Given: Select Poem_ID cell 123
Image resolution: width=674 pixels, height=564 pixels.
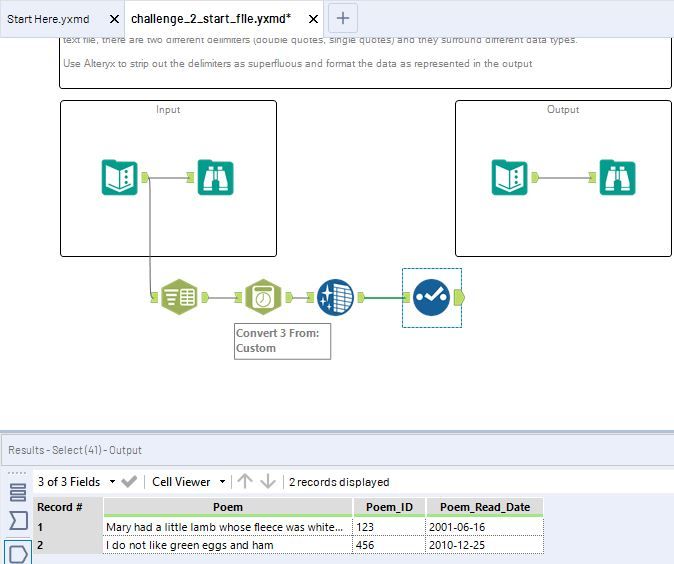Looking at the screenshot, I should tap(389, 527).
